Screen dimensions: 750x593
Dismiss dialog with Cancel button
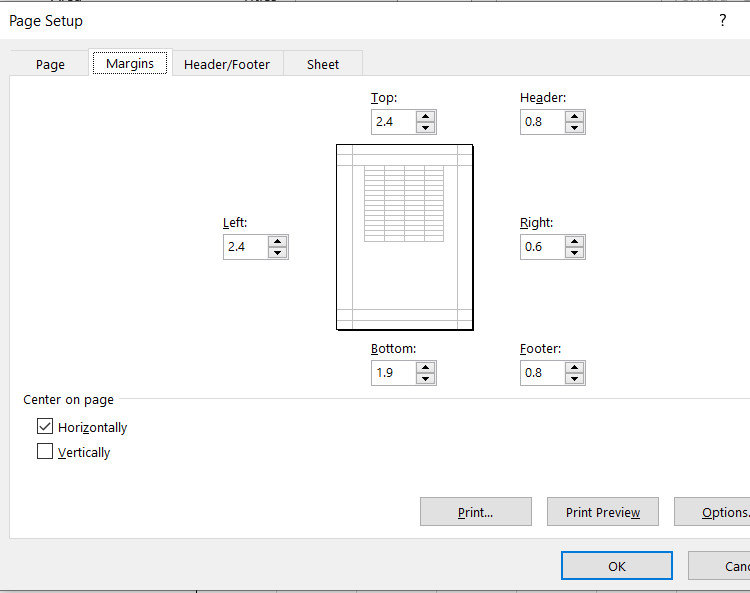click(x=719, y=566)
